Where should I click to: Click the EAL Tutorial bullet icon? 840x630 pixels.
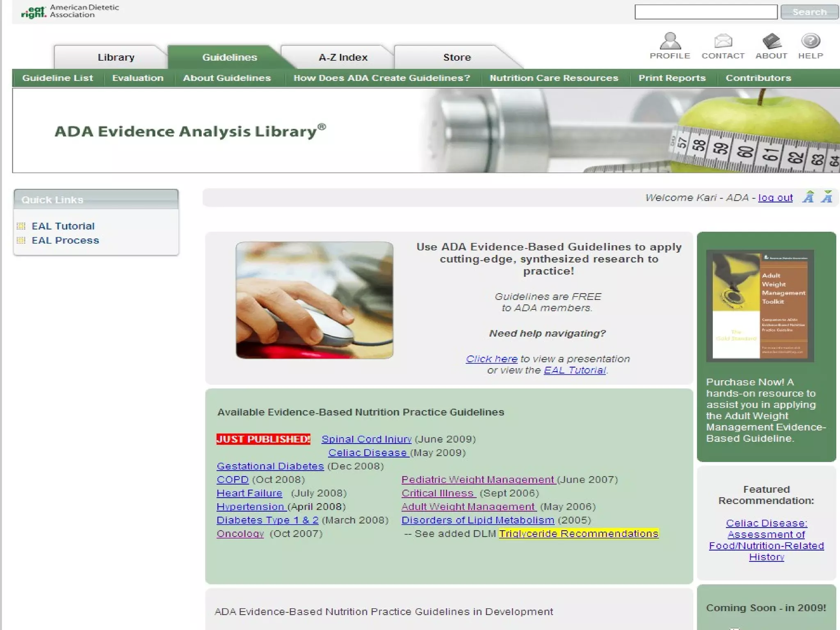click(x=21, y=226)
